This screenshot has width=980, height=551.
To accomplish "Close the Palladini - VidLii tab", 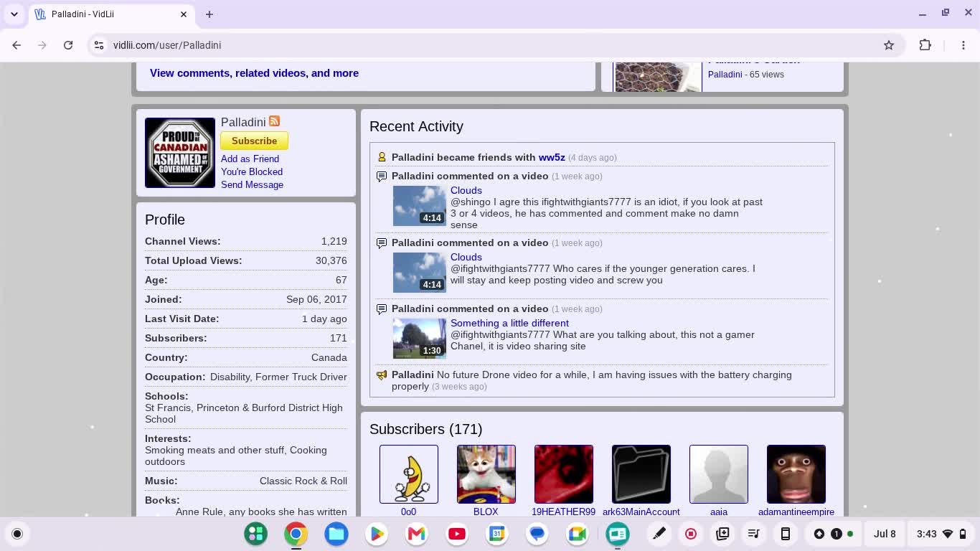I will [184, 14].
